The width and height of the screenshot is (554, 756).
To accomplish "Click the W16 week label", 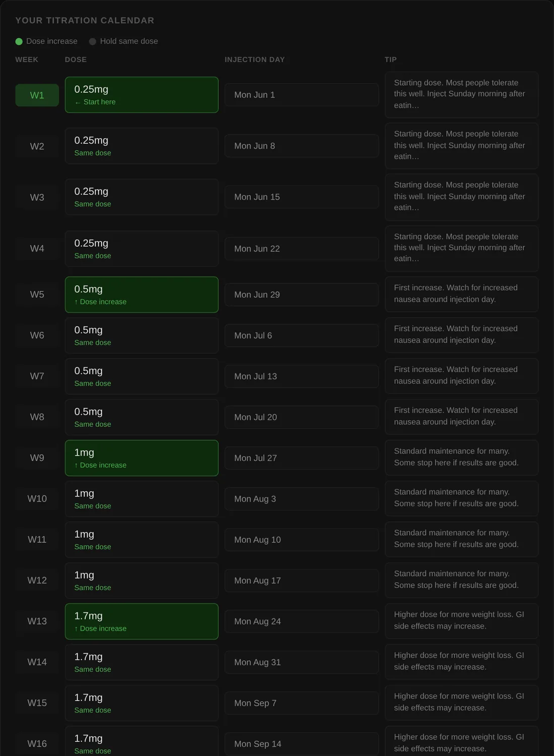I will click(37, 744).
